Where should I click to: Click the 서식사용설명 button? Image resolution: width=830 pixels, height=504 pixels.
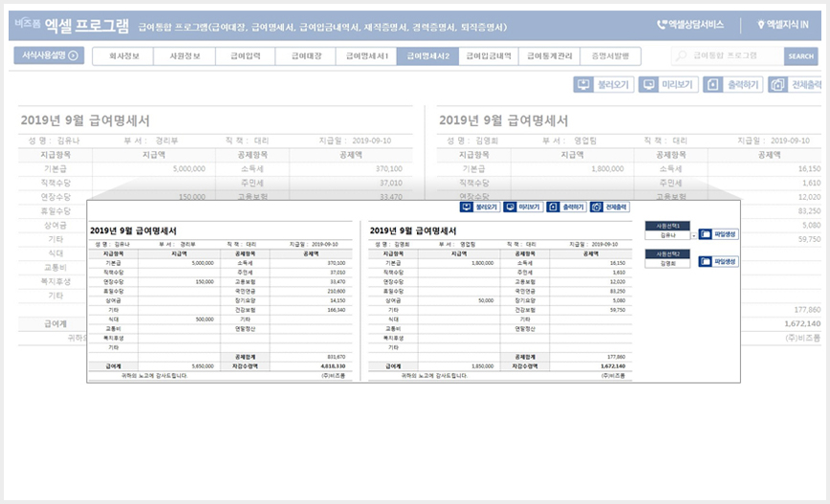[49, 55]
